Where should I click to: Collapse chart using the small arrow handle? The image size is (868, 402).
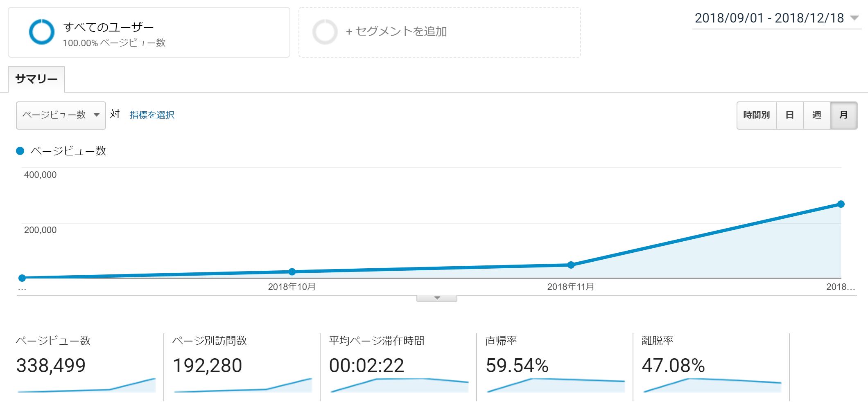[x=436, y=298]
